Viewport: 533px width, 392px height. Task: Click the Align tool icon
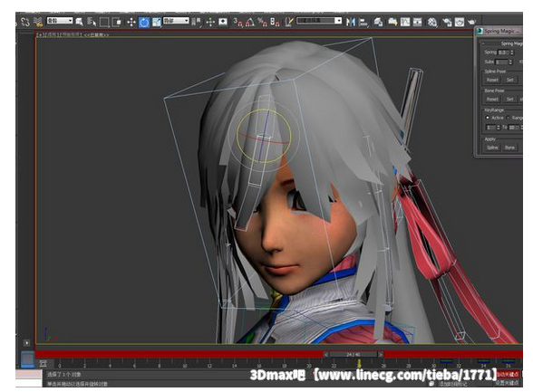(363, 23)
